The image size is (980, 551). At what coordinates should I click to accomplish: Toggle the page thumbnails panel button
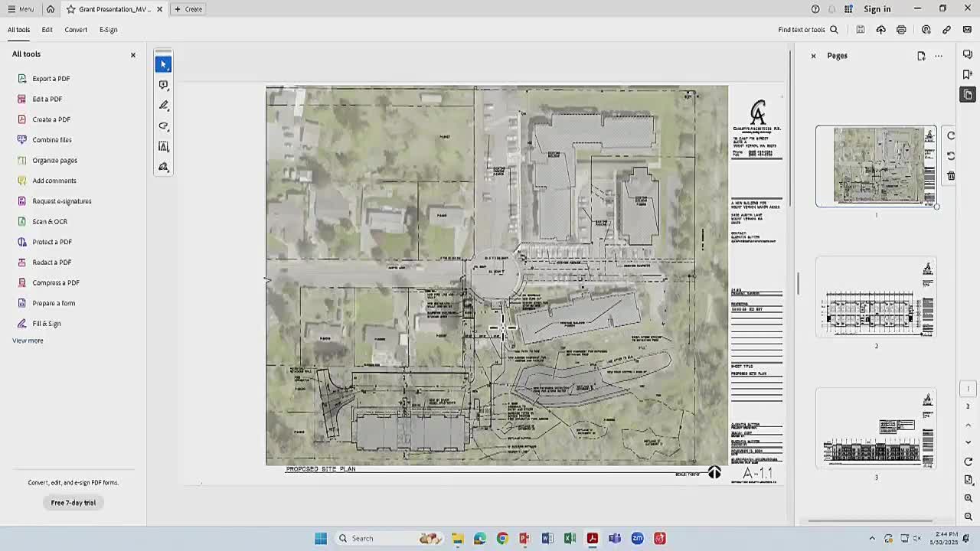[968, 95]
